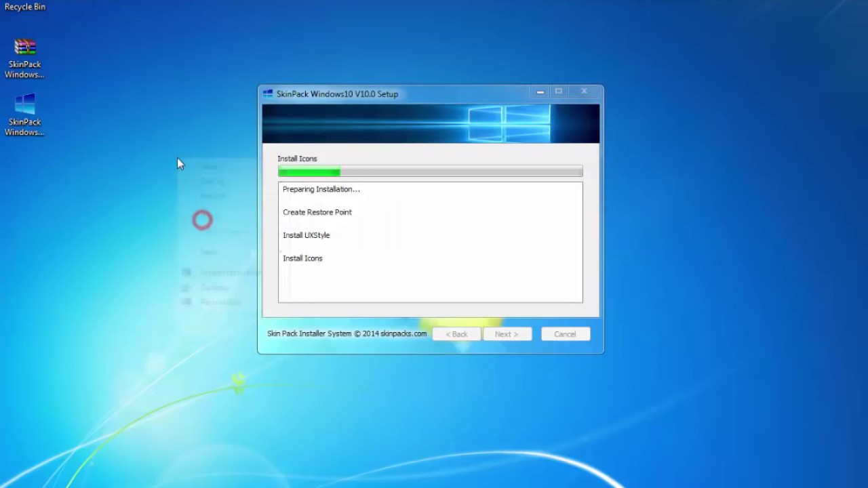Click the Windows 10 banner image
The height and width of the screenshot is (488, 868).
(x=431, y=123)
